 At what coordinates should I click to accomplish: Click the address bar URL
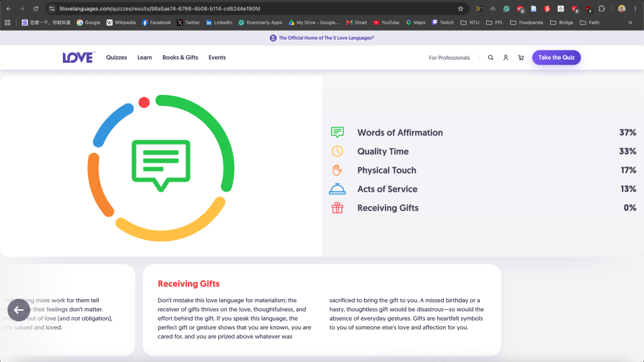click(160, 9)
